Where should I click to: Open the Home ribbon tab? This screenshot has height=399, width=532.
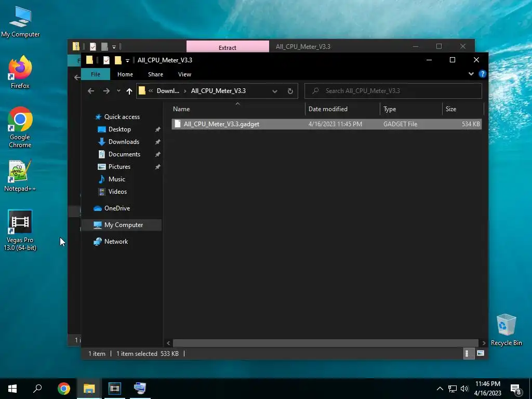coord(125,74)
